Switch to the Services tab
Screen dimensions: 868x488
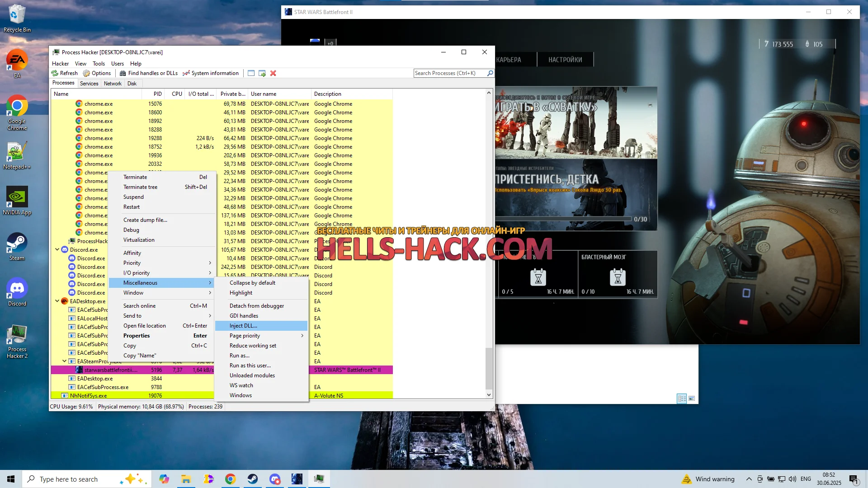(89, 84)
